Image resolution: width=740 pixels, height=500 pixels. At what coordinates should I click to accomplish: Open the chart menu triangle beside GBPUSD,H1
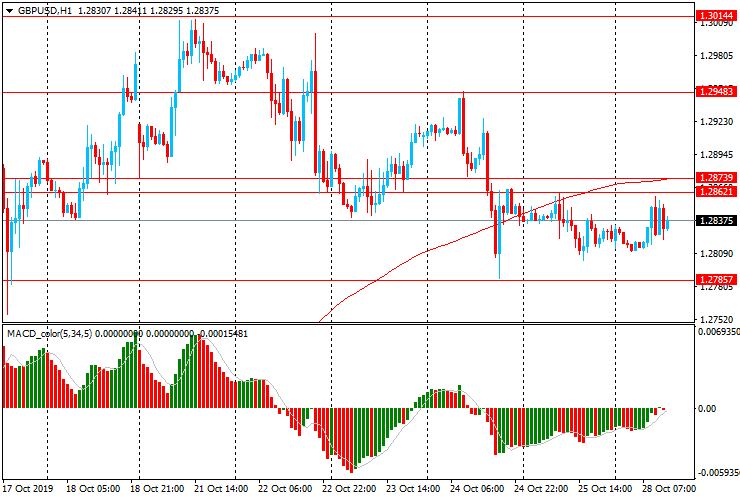pos(9,10)
